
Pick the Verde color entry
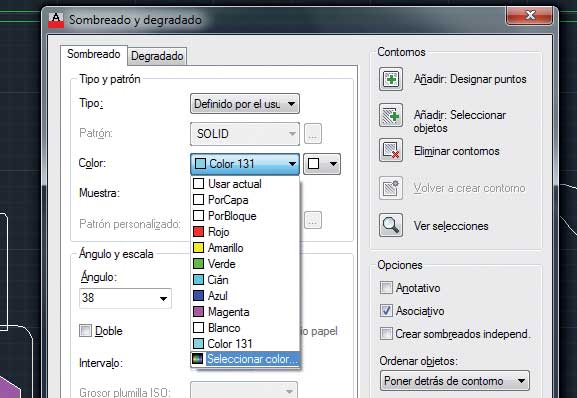[x=245, y=264]
